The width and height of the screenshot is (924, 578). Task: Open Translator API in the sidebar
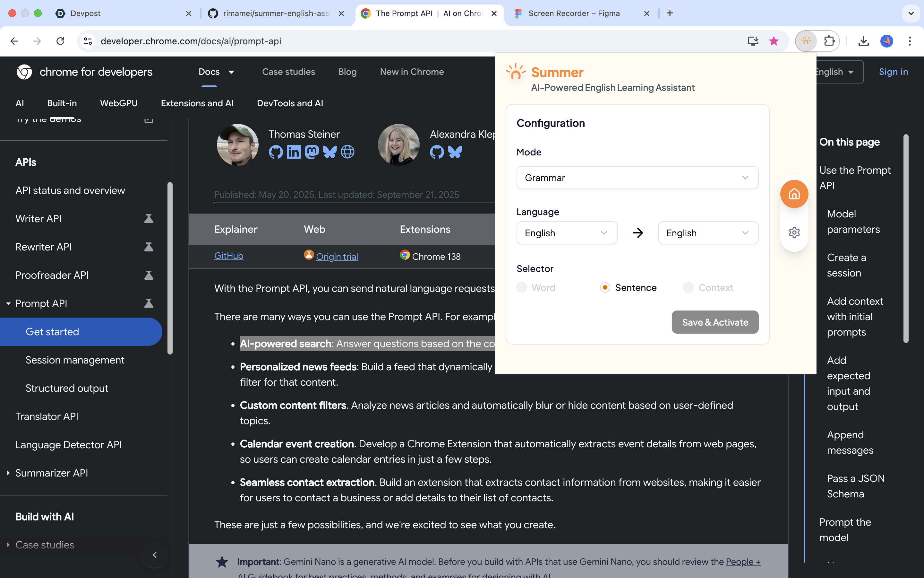click(x=47, y=417)
